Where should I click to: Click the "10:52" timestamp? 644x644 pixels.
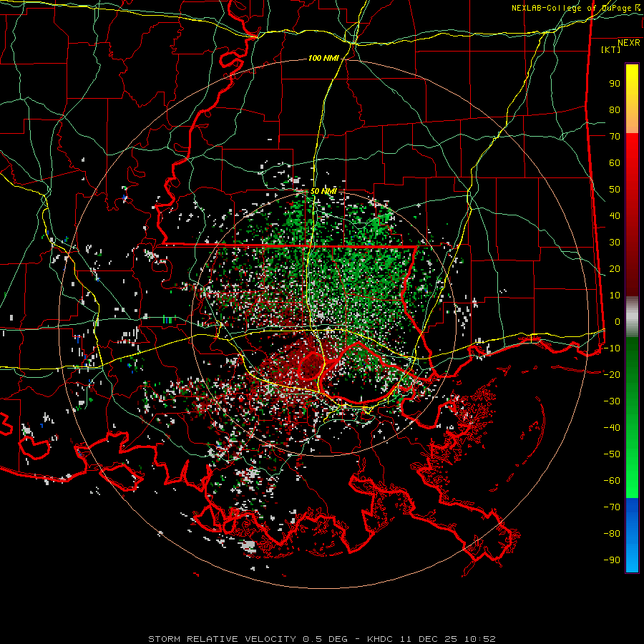click(x=480, y=639)
